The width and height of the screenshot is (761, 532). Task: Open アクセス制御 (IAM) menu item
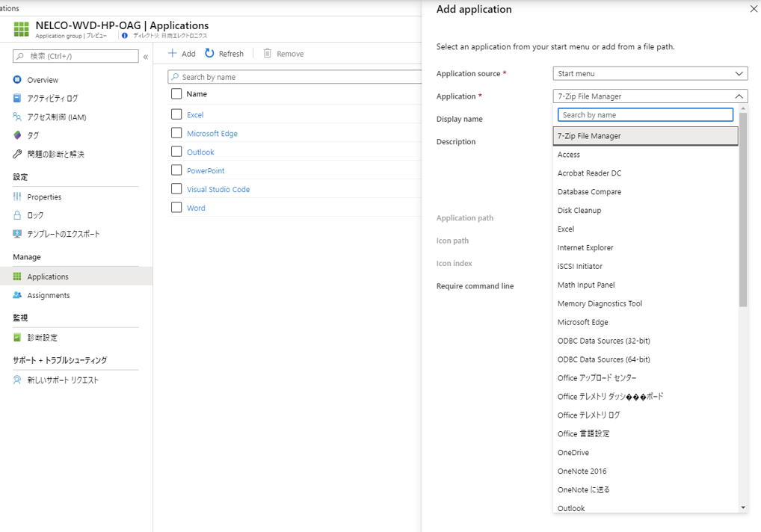pos(57,117)
